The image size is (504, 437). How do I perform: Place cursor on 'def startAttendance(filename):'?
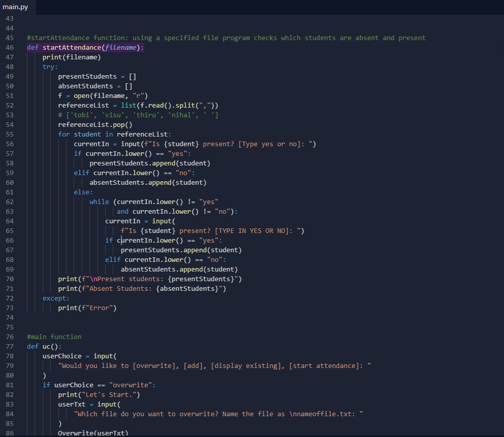click(85, 48)
